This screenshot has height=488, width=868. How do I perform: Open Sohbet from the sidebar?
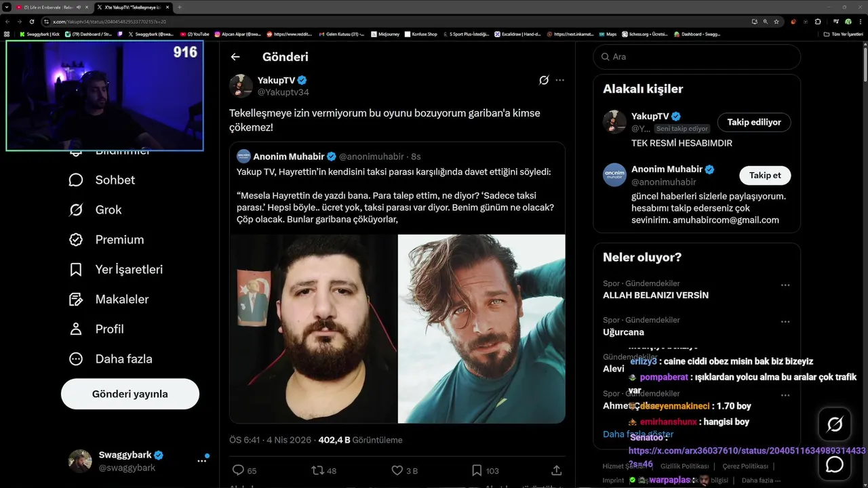pos(102,180)
